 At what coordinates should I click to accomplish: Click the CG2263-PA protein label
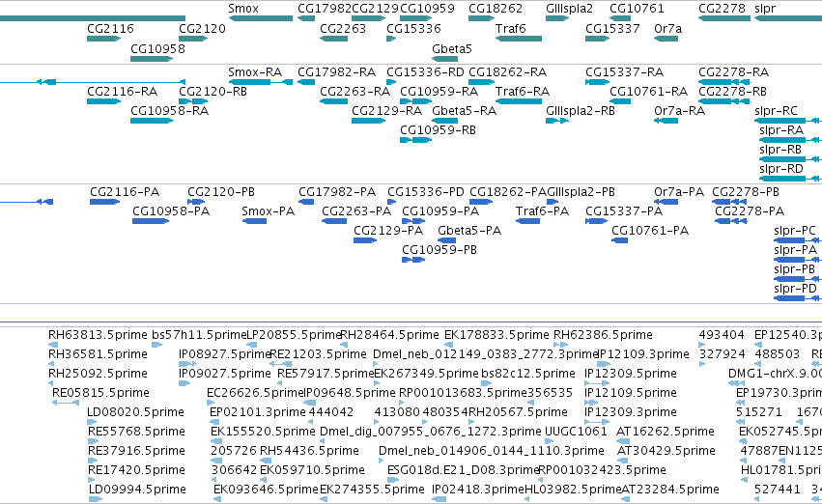[x=356, y=211]
